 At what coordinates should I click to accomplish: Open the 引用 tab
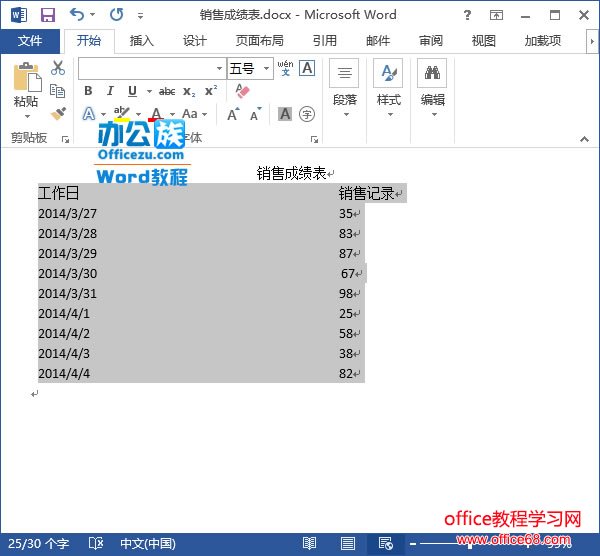(x=324, y=41)
